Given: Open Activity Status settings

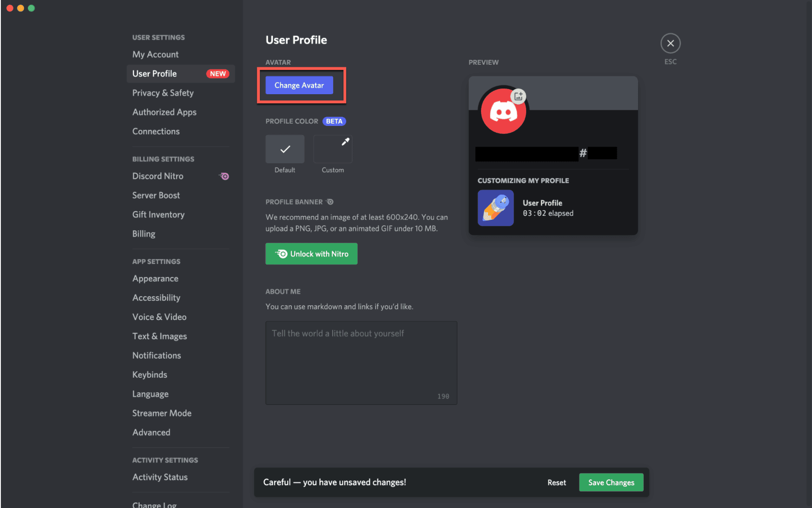Looking at the screenshot, I should [x=180, y=477].
